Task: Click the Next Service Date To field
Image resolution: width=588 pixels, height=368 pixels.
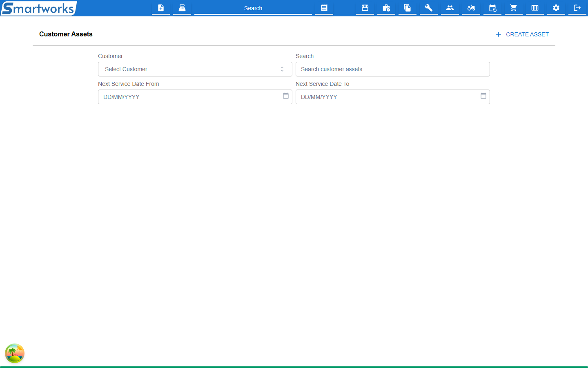Action: point(393,97)
